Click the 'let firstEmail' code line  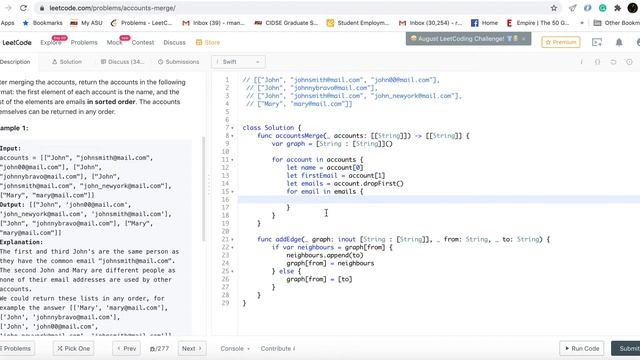tap(336, 176)
